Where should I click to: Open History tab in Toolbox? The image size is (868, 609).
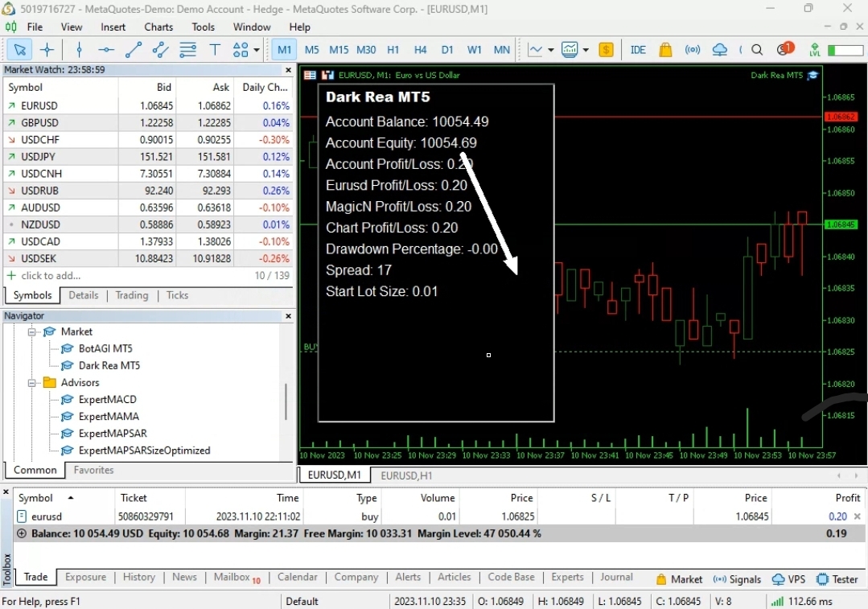point(138,577)
